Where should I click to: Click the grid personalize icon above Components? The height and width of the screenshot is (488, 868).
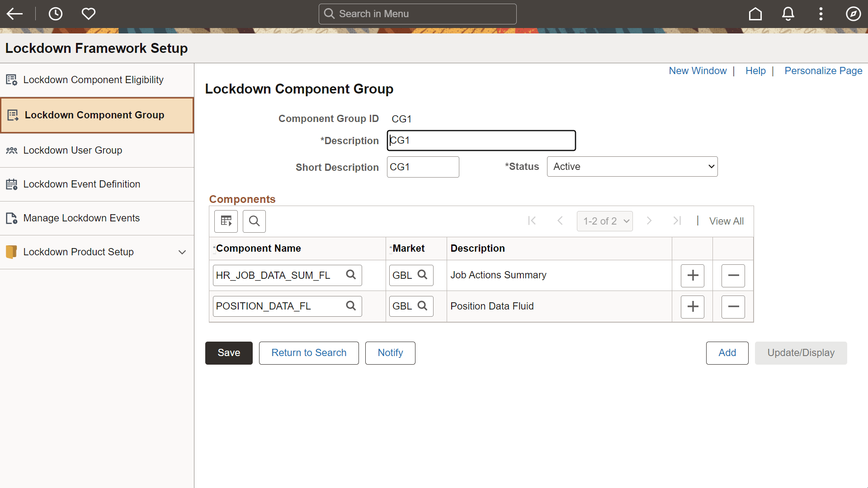226,221
